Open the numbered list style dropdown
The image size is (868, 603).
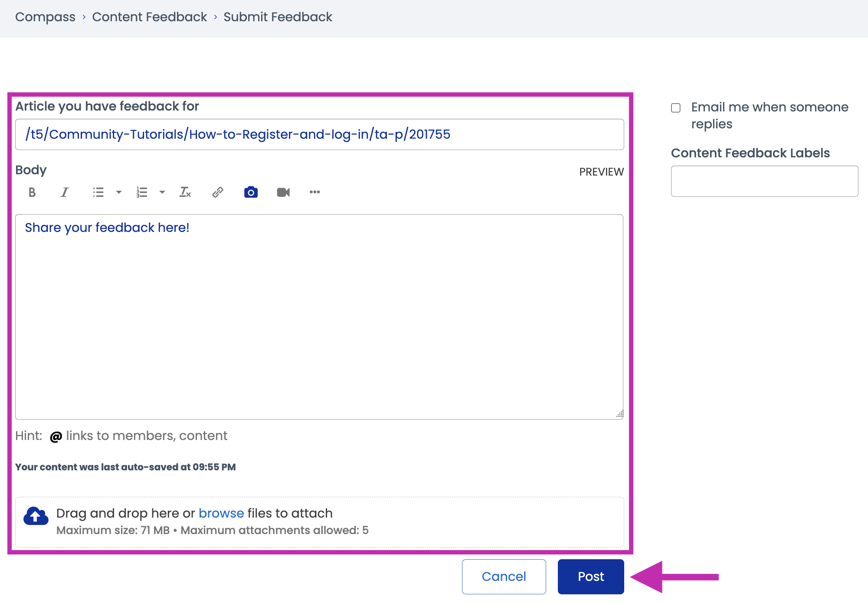coord(162,192)
